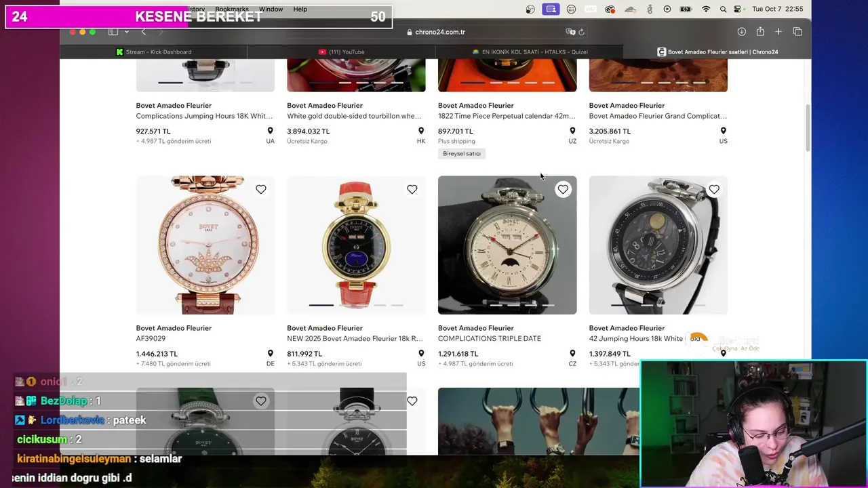Heart the 42 Jumping Hours 18k White watch
868x488 pixels.
(714, 190)
